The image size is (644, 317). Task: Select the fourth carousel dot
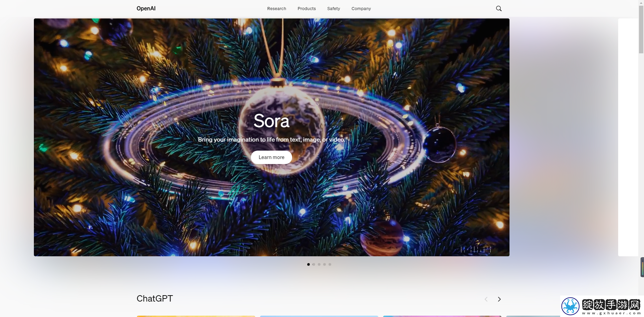tap(324, 264)
